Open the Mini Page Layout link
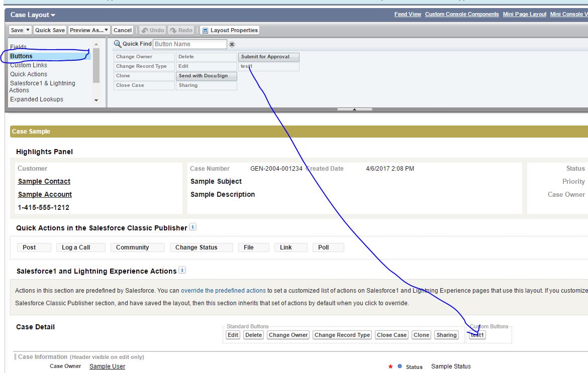 coord(524,14)
